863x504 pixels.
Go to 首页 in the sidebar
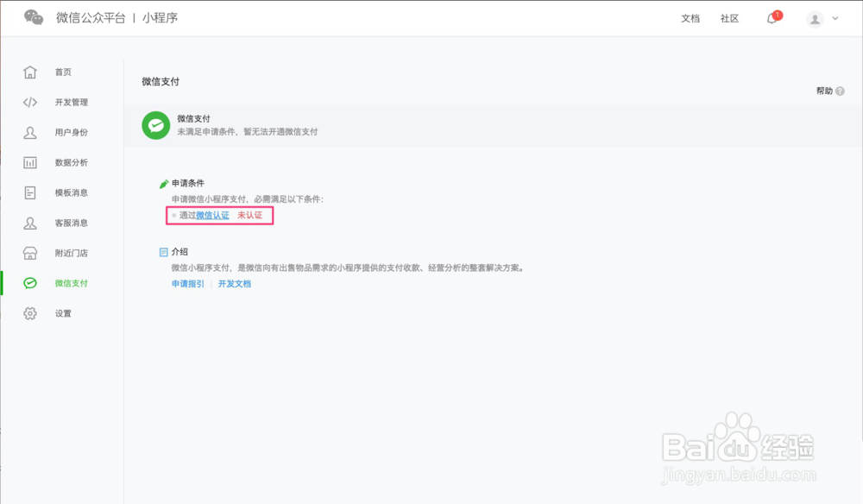[x=63, y=72]
